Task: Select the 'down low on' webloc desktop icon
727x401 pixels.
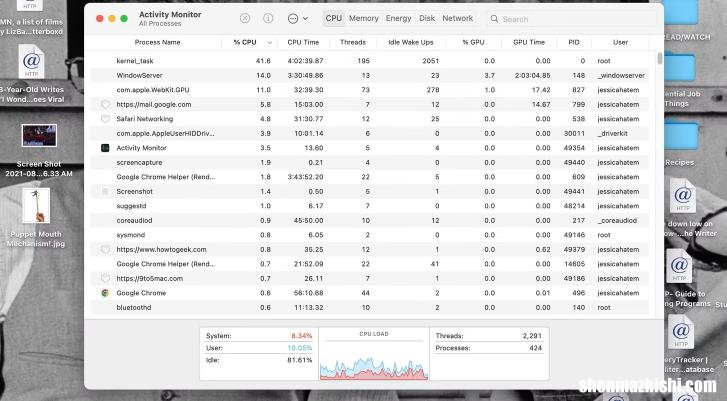Action: [682, 196]
